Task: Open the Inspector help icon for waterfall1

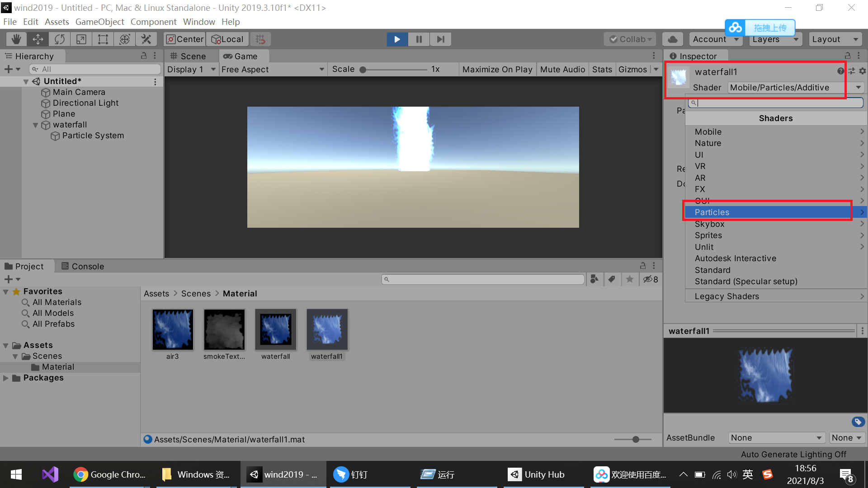Action: (840, 71)
